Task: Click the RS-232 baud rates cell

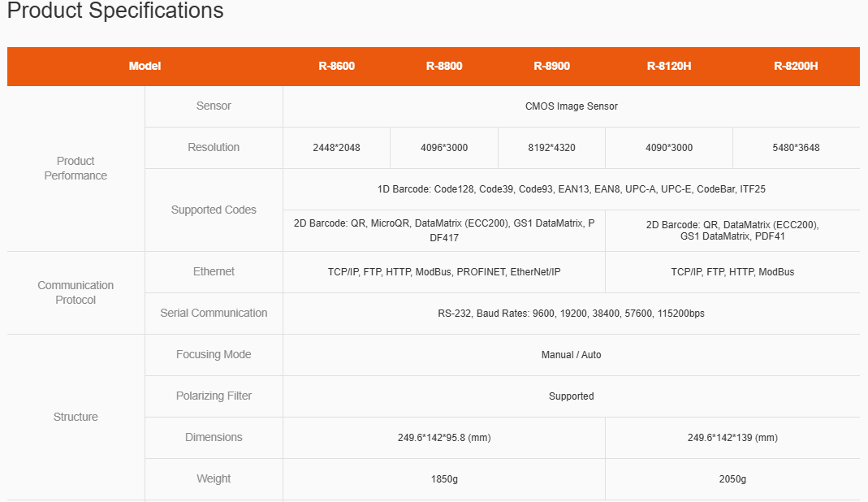Action: click(x=571, y=314)
